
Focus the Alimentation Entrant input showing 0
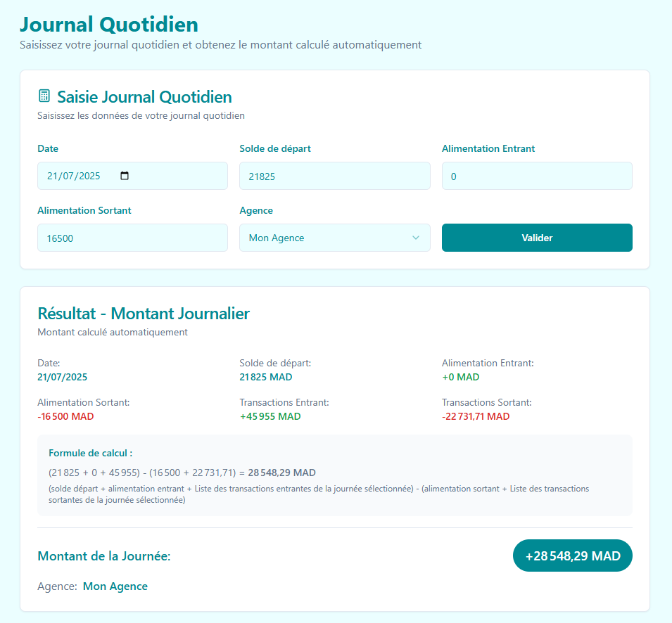[x=537, y=176]
